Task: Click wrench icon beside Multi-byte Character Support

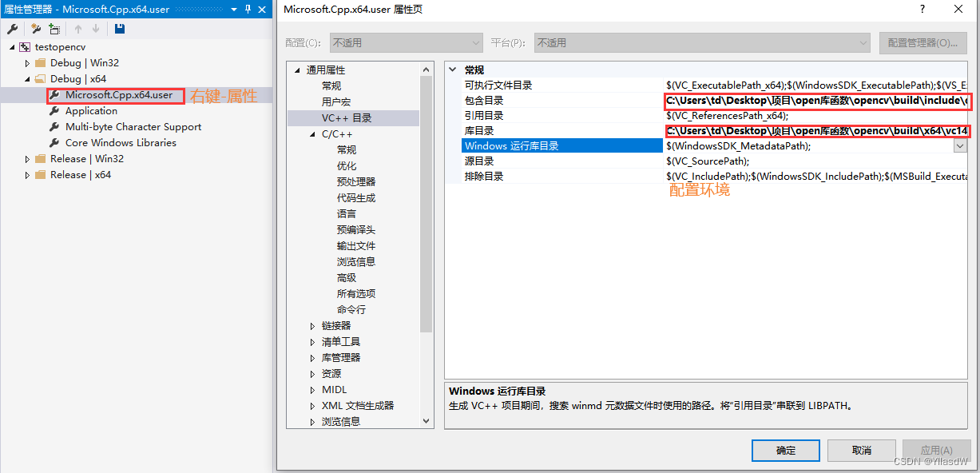Action: [x=55, y=127]
